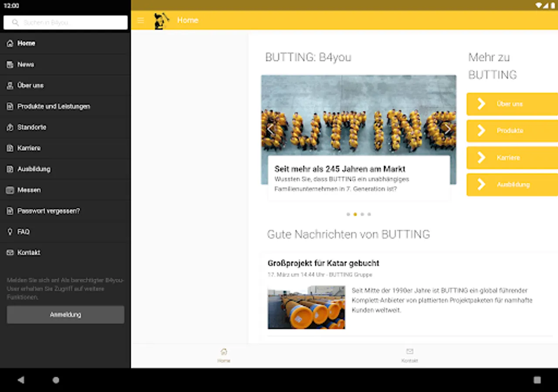Screen dimensions: 558x392
Task: Click the document icon beside Produkte und Leistungen
Action: 10,106
